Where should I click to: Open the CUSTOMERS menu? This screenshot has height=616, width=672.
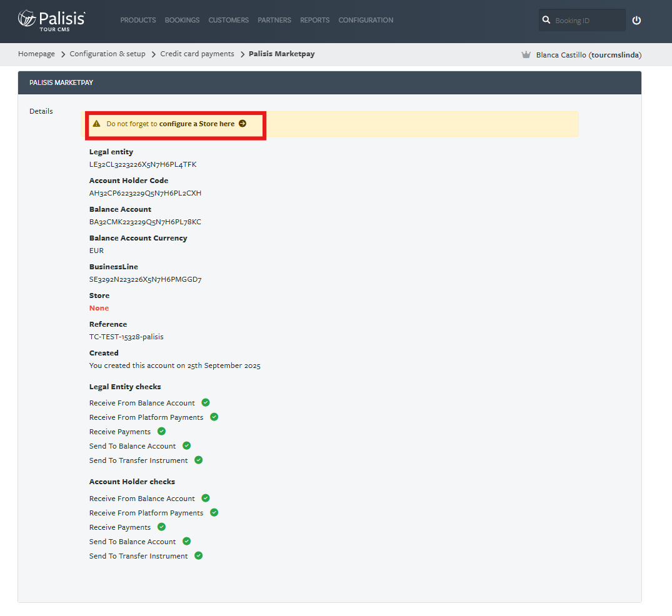click(228, 20)
